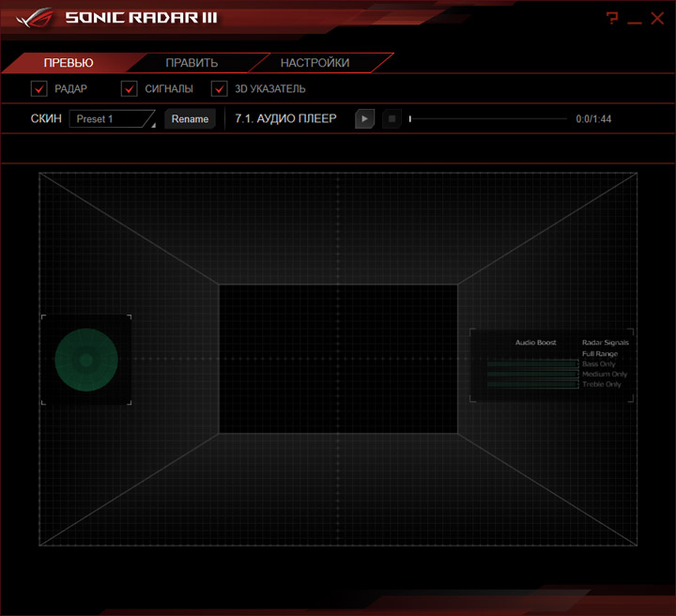676x616 pixels.
Task: Uncheck the СИГНАЛЫ checkbox
Action: (x=129, y=89)
